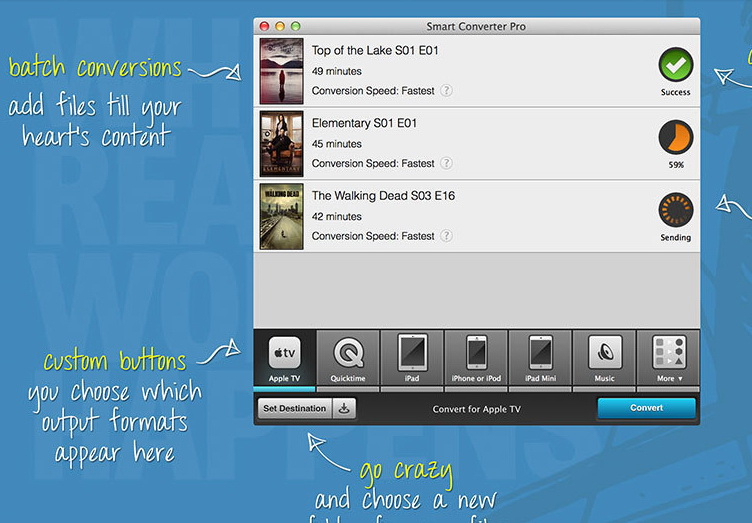Click the Sending label text

(675, 237)
